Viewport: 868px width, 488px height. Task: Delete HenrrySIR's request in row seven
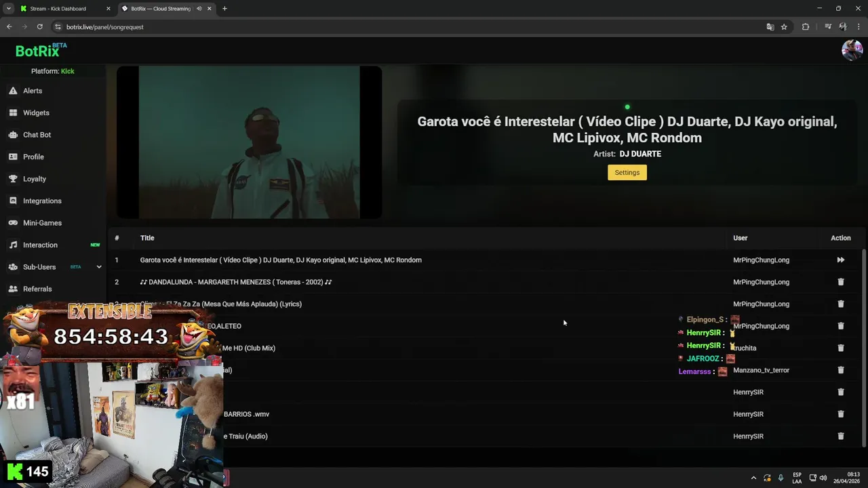click(x=840, y=392)
